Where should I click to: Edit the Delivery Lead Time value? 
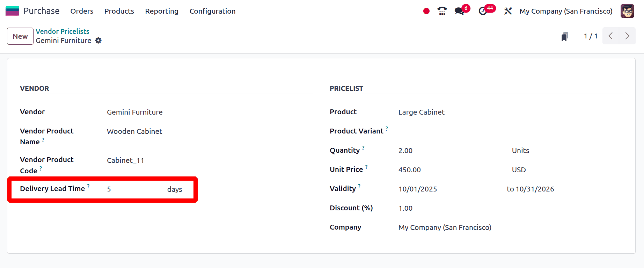coord(109,189)
